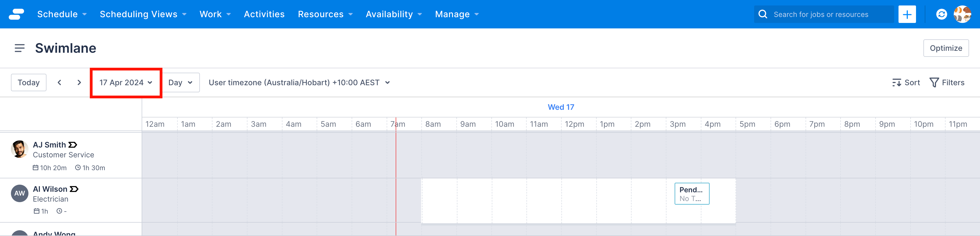Image resolution: width=980 pixels, height=236 pixels.
Task: Click the search jobs or resources field
Action: pyautogui.click(x=824, y=14)
